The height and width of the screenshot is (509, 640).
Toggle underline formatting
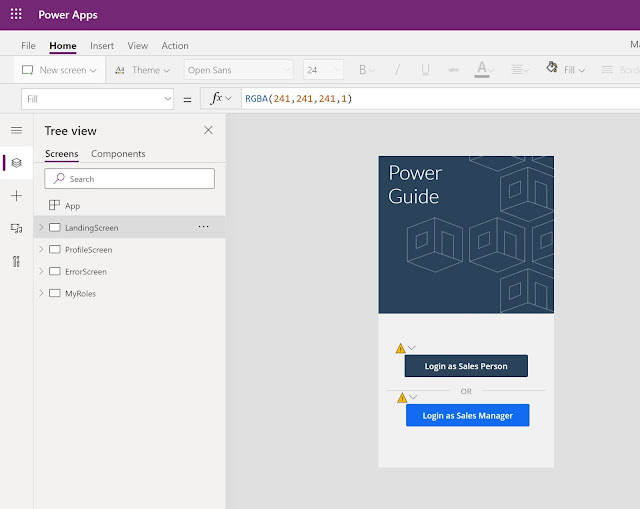point(425,70)
